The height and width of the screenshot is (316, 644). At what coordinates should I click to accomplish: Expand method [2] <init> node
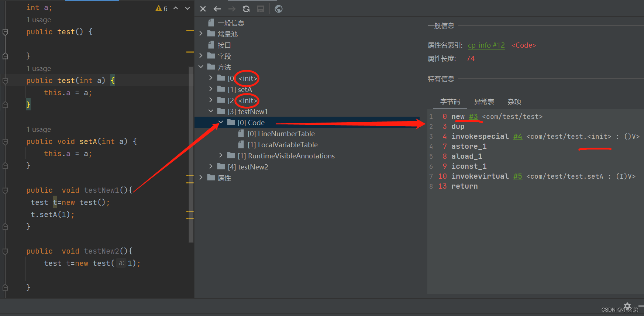pos(211,100)
